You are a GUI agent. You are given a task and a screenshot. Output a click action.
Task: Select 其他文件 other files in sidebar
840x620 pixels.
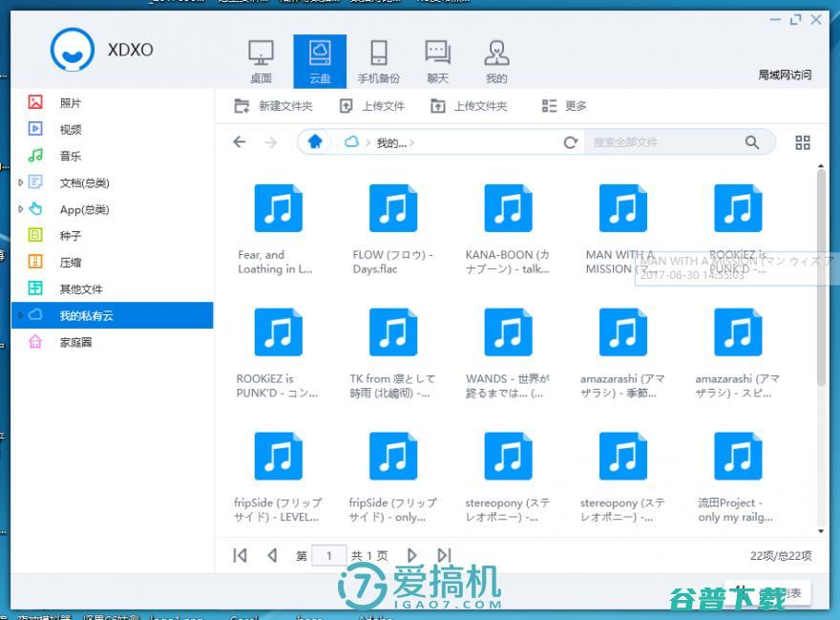[113, 289]
